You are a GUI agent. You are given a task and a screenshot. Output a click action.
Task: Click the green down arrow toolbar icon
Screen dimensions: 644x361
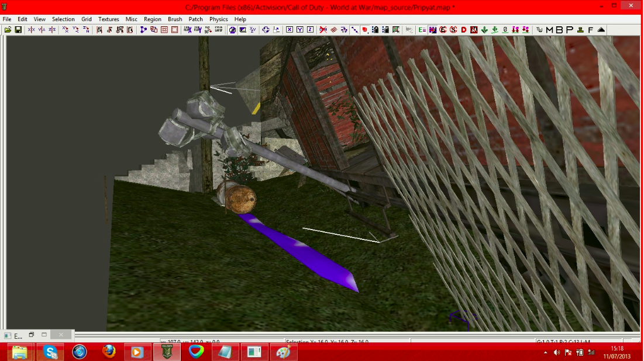[485, 30]
